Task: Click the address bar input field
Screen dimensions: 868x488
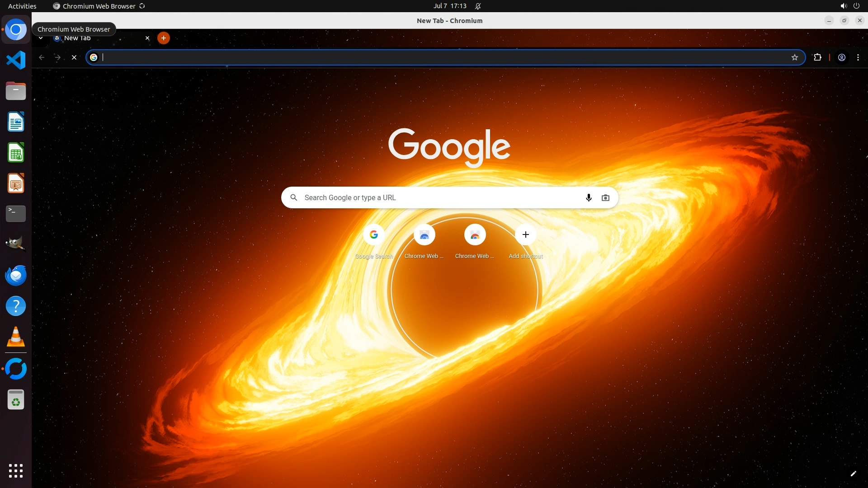Action: coord(443,57)
